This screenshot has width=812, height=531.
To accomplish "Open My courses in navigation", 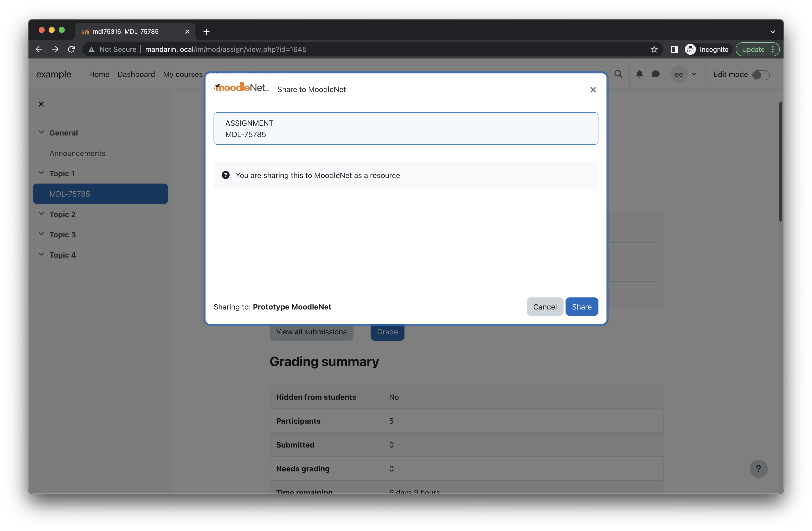I will click(183, 74).
